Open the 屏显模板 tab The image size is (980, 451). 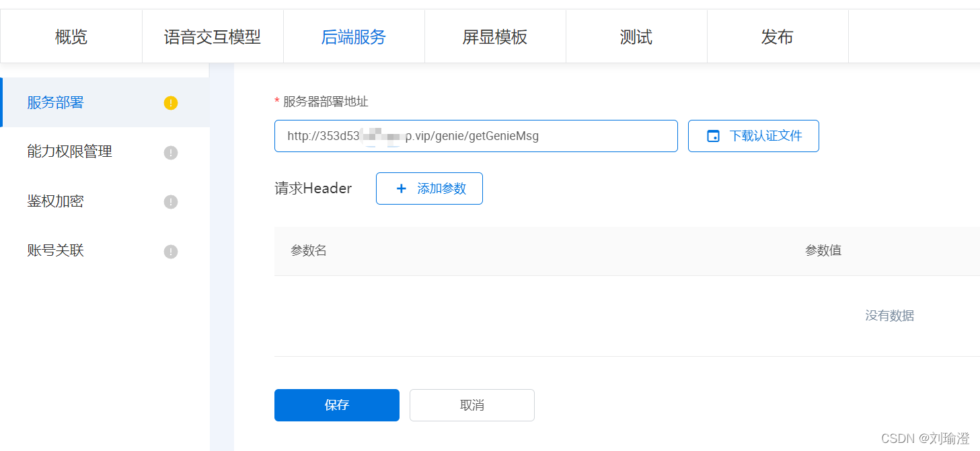[x=495, y=37]
